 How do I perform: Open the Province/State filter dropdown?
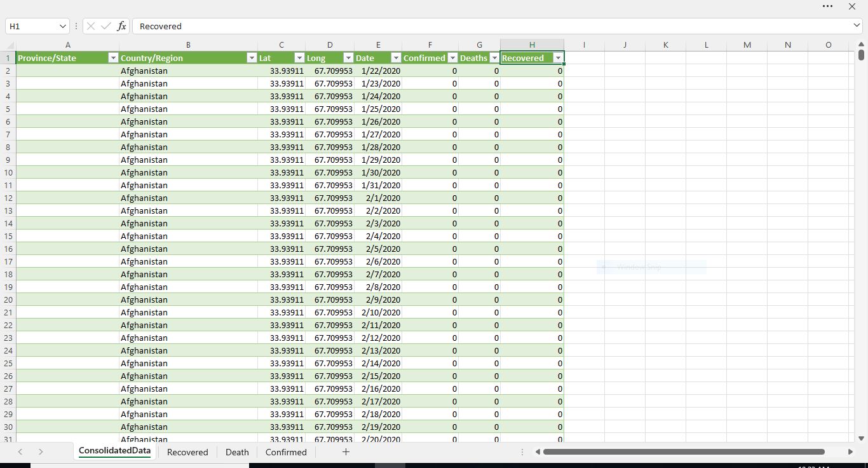(113, 58)
